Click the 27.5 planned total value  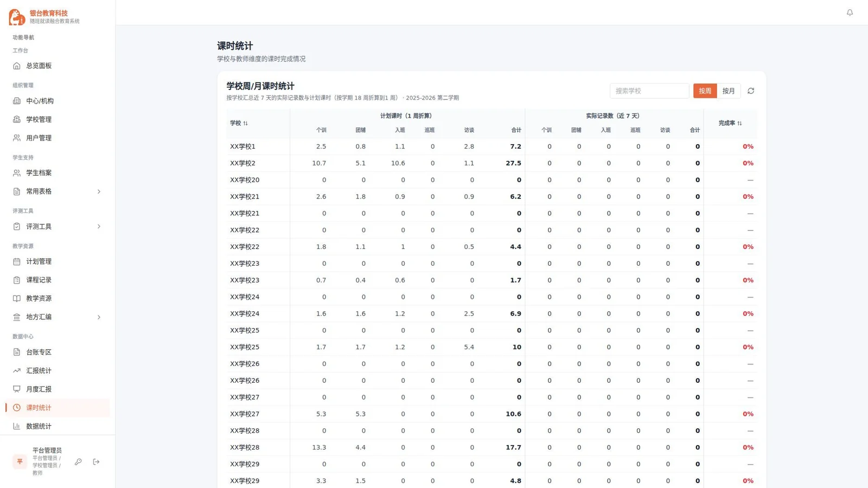513,163
